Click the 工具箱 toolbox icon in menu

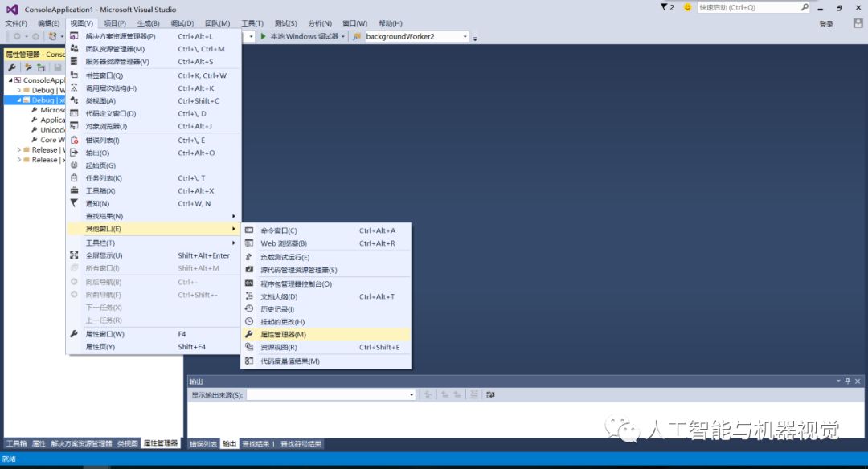point(74,191)
